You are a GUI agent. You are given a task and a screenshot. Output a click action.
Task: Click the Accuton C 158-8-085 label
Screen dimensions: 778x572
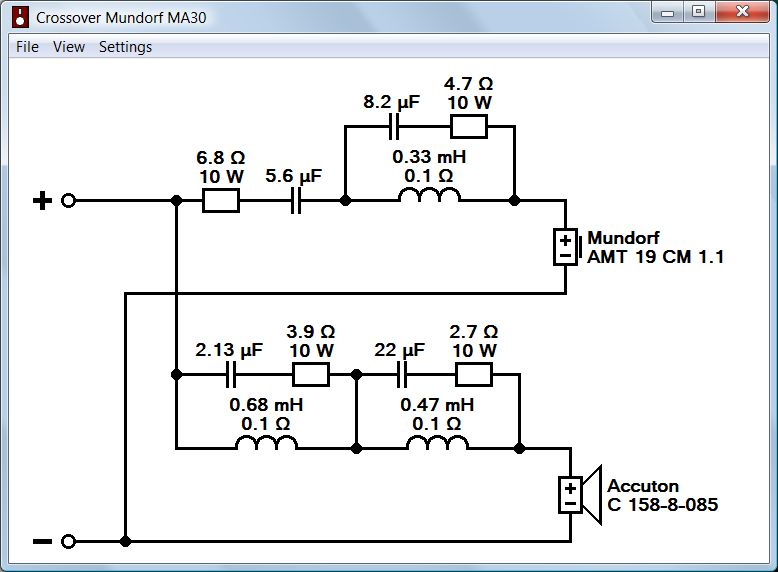662,495
